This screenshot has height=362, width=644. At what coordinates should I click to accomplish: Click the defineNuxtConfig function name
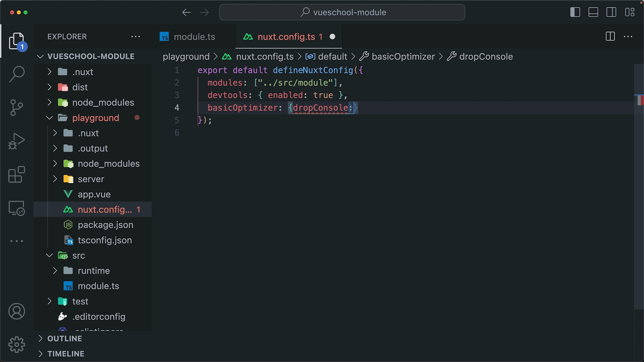tap(313, 70)
